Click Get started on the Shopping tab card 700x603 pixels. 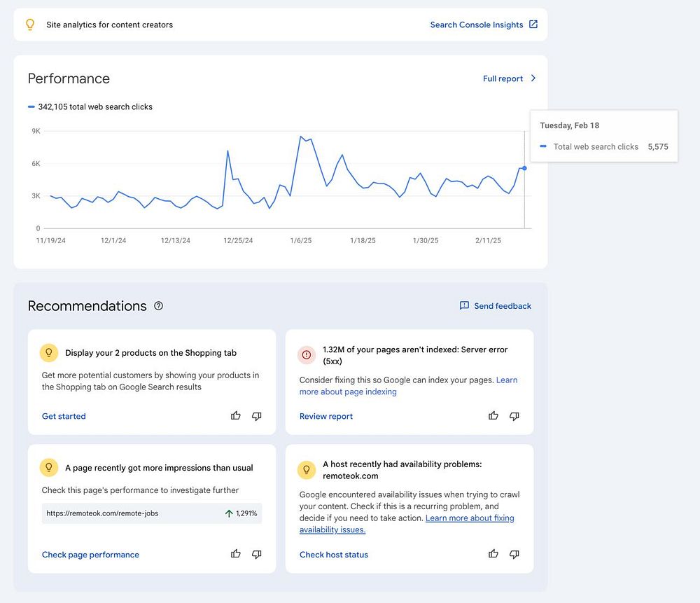[x=64, y=416]
